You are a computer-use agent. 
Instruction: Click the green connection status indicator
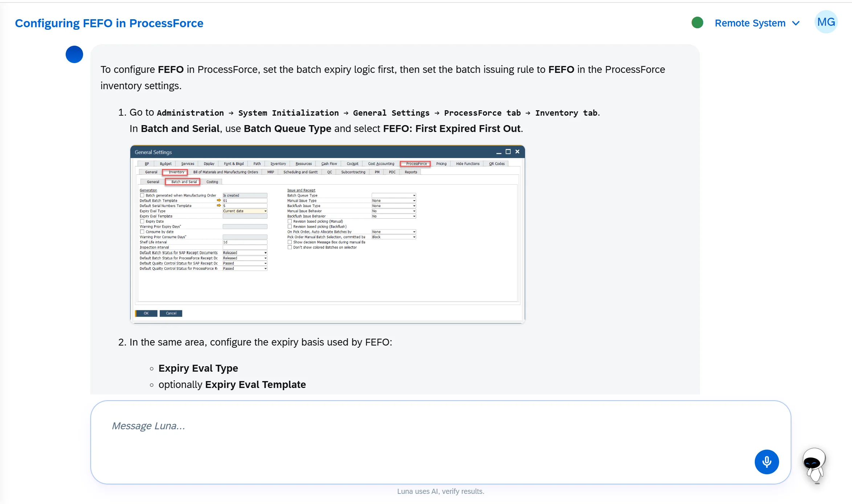click(x=697, y=22)
